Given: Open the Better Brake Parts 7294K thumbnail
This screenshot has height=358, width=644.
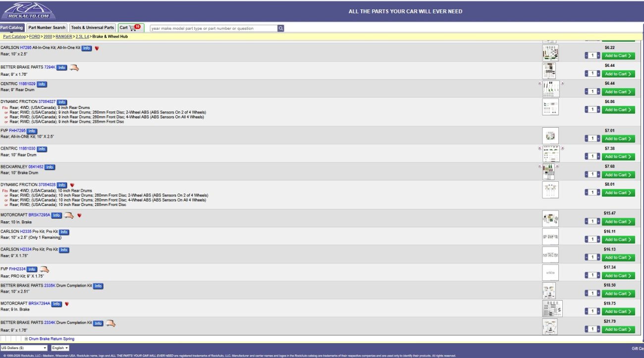Looking at the screenshot, I should tap(549, 70).
